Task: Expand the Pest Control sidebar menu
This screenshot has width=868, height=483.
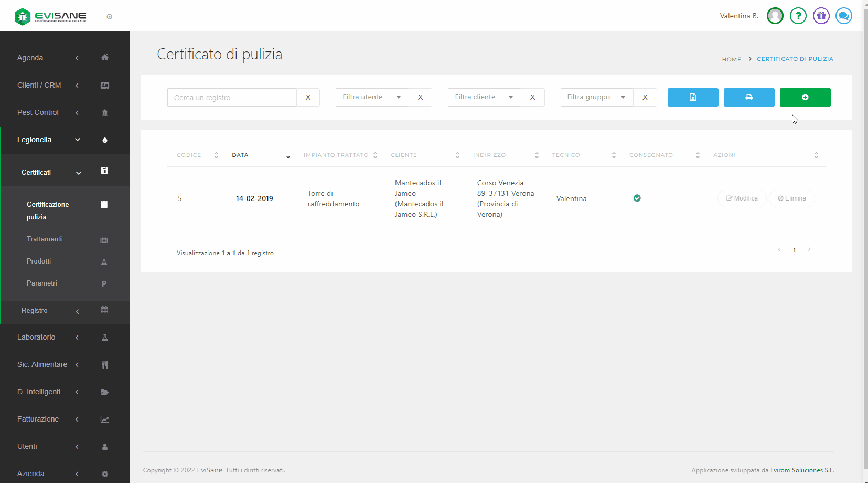Action: pyautogui.click(x=38, y=112)
